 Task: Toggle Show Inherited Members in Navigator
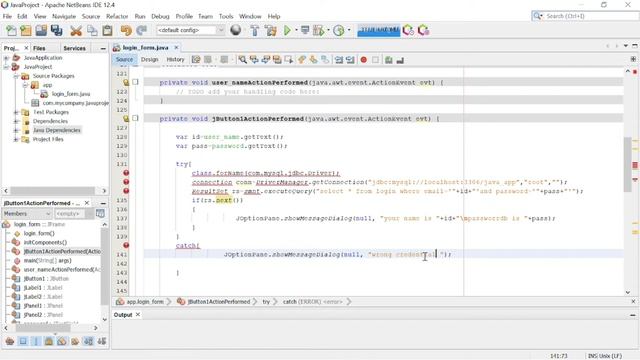pyautogui.click(x=10, y=341)
